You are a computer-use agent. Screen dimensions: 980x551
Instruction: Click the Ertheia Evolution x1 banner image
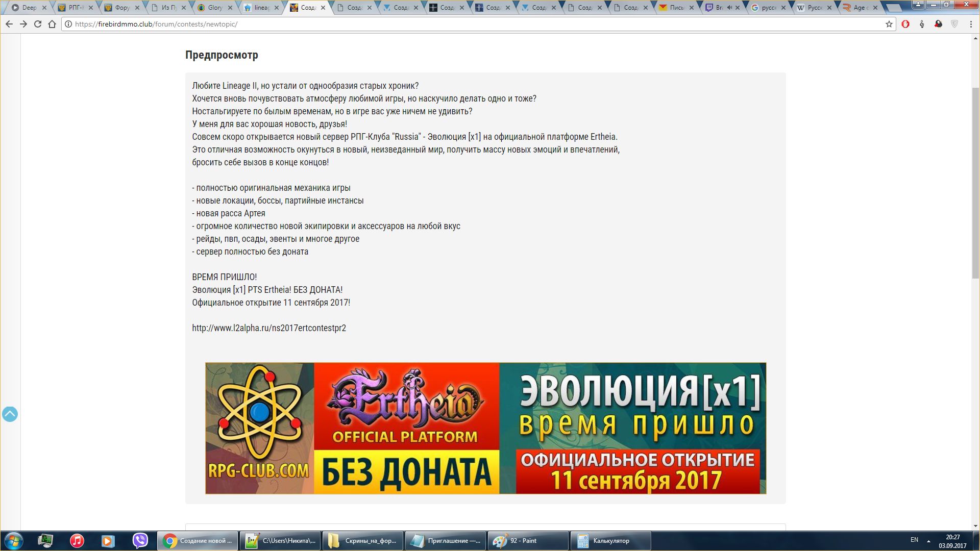(485, 428)
